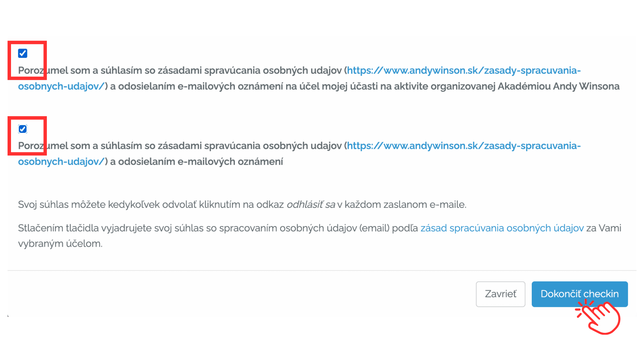Click the first consent label mentioning účel mojej účasti
Screen dimensions: 644x352
[319, 78]
